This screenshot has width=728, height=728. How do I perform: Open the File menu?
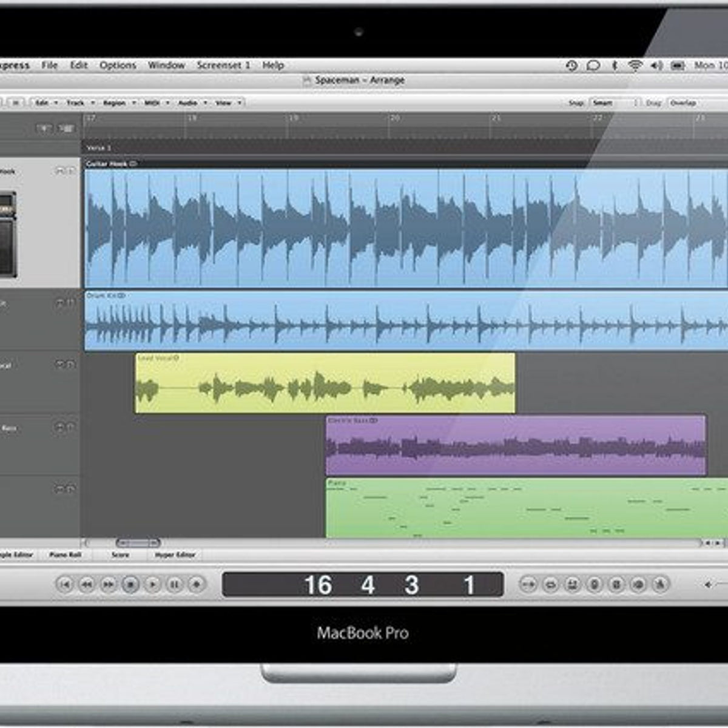50,66
